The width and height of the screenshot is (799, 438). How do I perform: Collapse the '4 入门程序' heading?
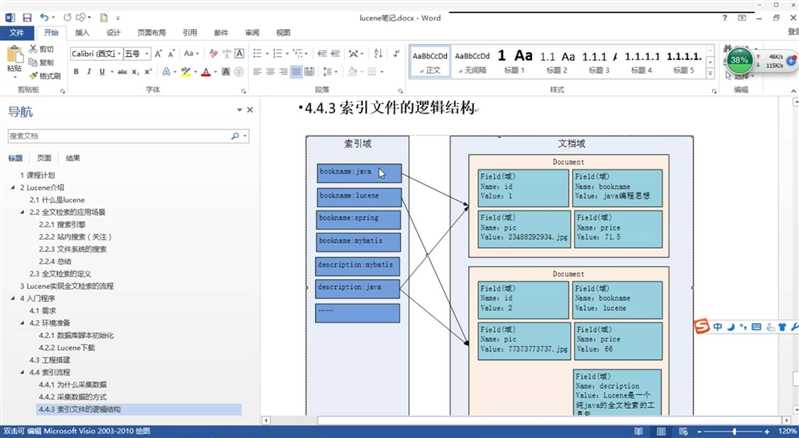pos(13,298)
